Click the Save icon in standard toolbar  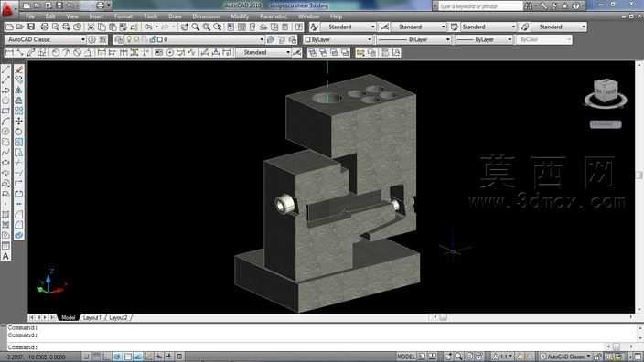tap(31, 27)
